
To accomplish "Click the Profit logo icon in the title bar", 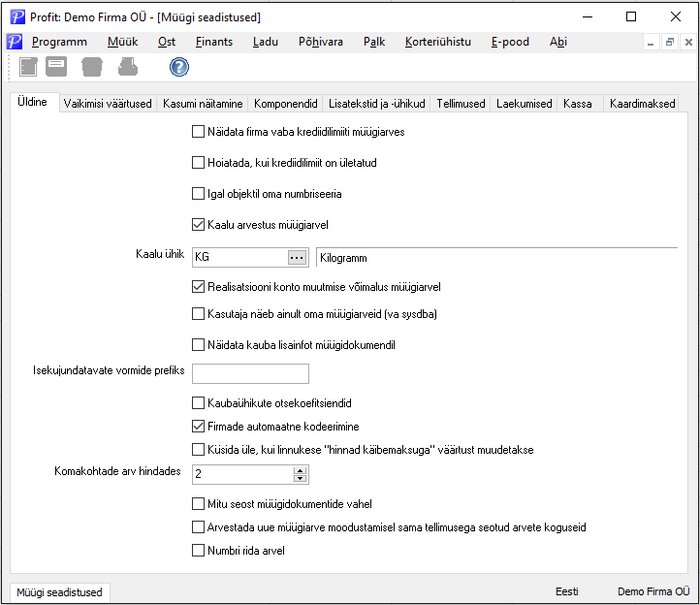I will 17,16.
